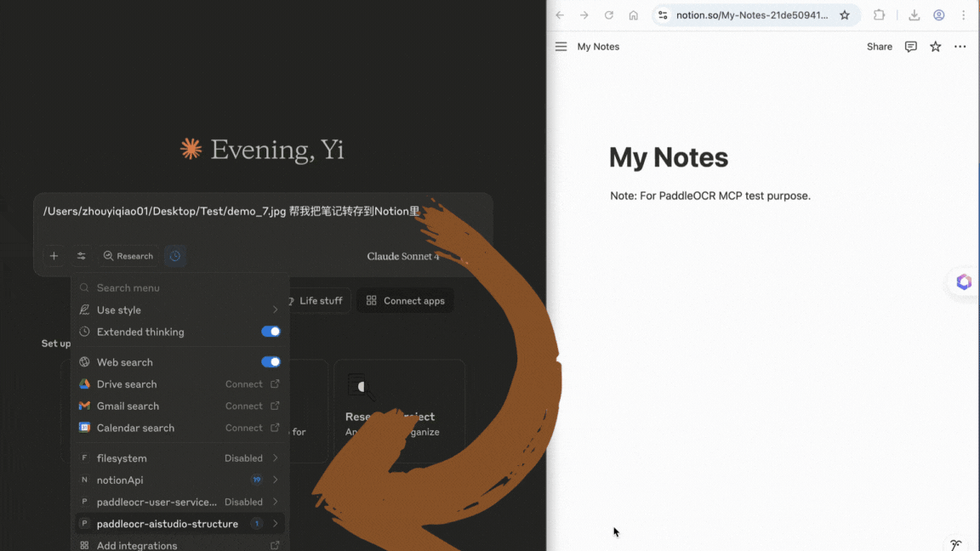
Task: Click the extended thinking clock icon button
Action: coord(175,256)
